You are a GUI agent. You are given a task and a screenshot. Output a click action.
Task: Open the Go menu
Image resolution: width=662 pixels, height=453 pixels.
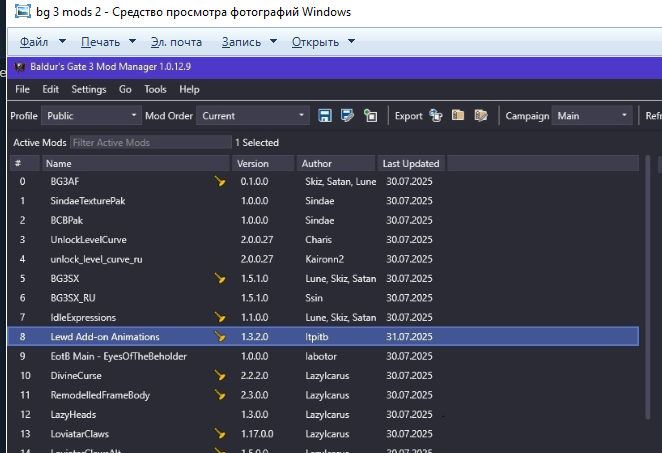pos(125,90)
